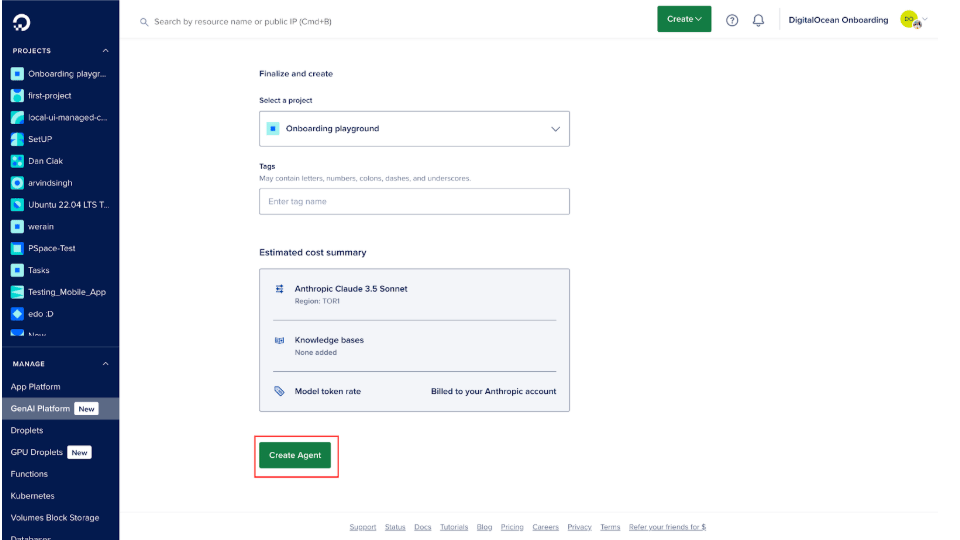This screenshot has height=540, width=960.
Task: Click the Dan Ciak project icon
Action: pyautogui.click(x=17, y=161)
